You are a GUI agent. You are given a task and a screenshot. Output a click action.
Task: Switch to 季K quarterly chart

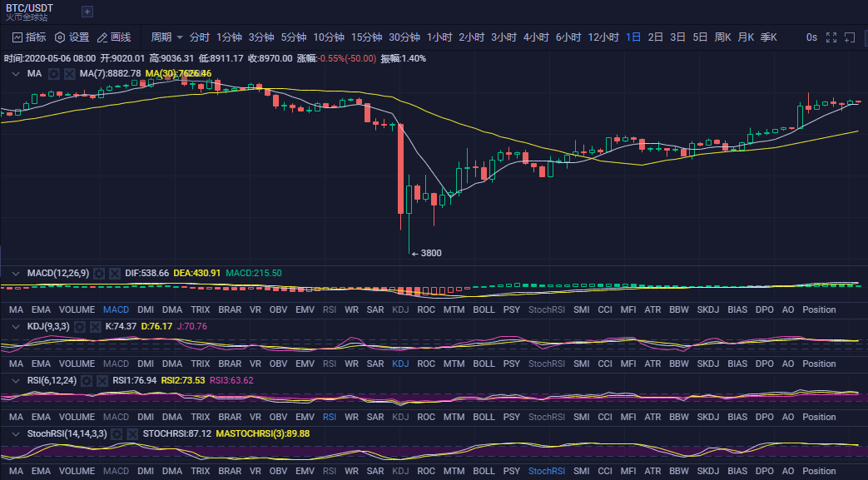[x=768, y=37]
